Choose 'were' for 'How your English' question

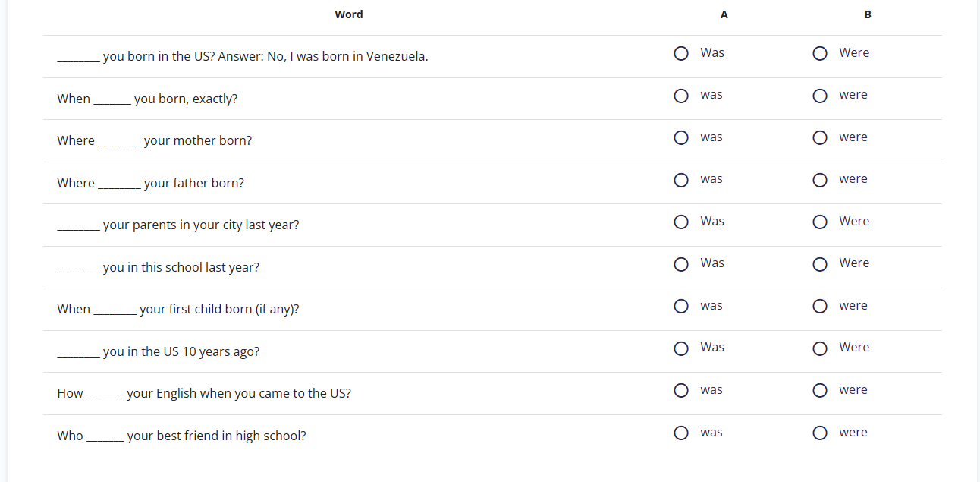(820, 390)
